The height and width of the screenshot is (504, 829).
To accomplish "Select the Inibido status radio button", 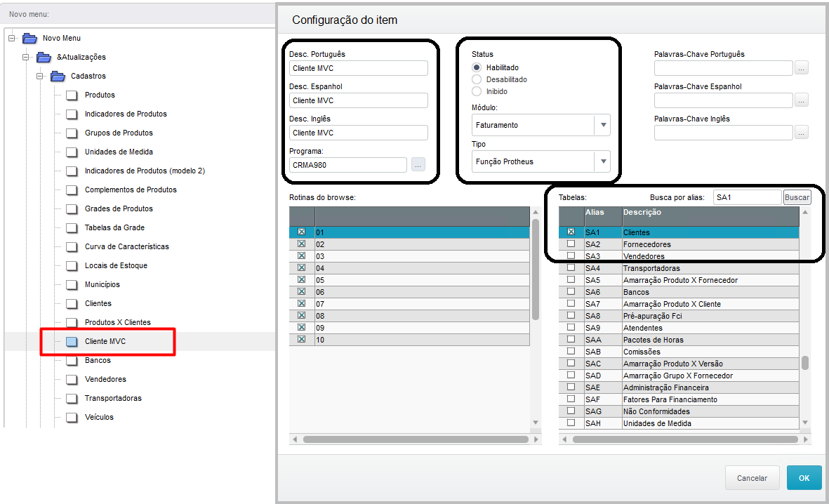I will tap(477, 91).
